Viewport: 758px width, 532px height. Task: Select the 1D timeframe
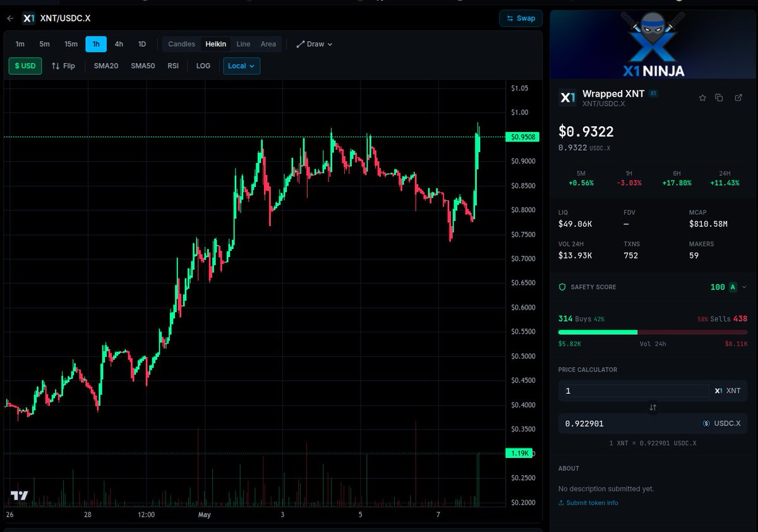pyautogui.click(x=142, y=44)
